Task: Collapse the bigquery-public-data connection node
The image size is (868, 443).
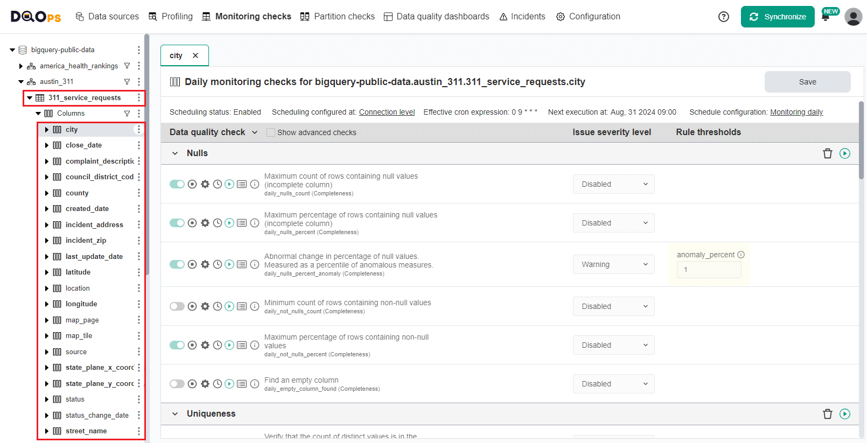Action: (x=12, y=50)
